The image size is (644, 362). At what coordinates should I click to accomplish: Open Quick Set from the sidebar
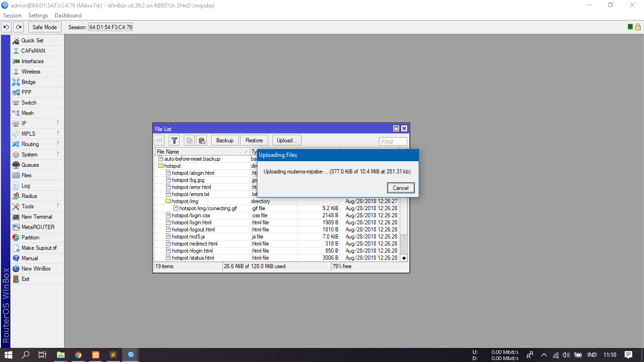[37, 41]
